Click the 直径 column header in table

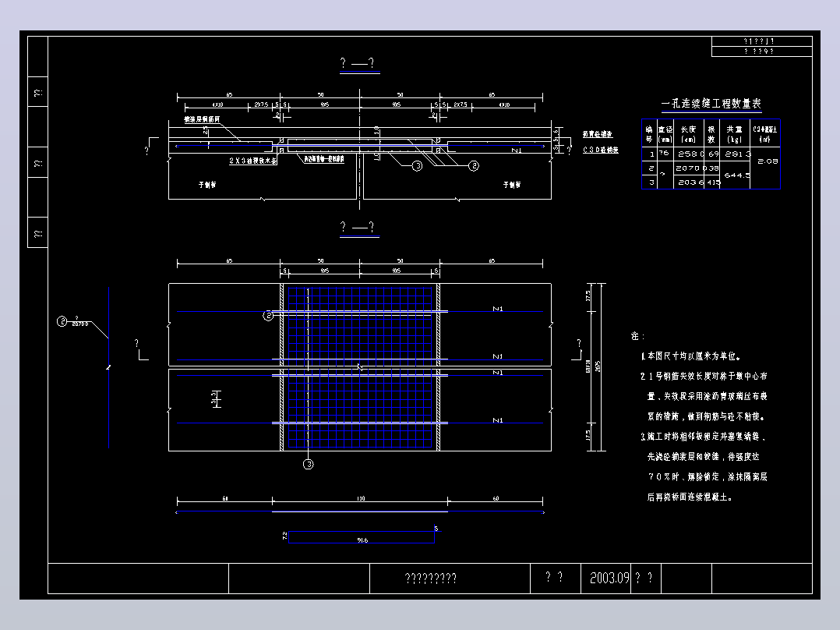pyautogui.click(x=665, y=134)
